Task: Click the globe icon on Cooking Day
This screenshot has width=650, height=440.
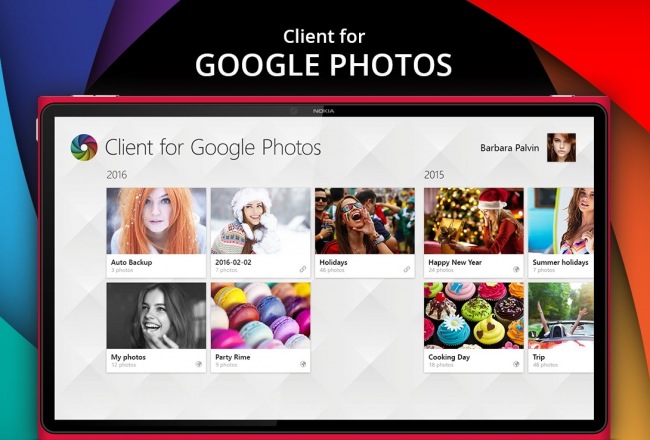Action: [516, 364]
